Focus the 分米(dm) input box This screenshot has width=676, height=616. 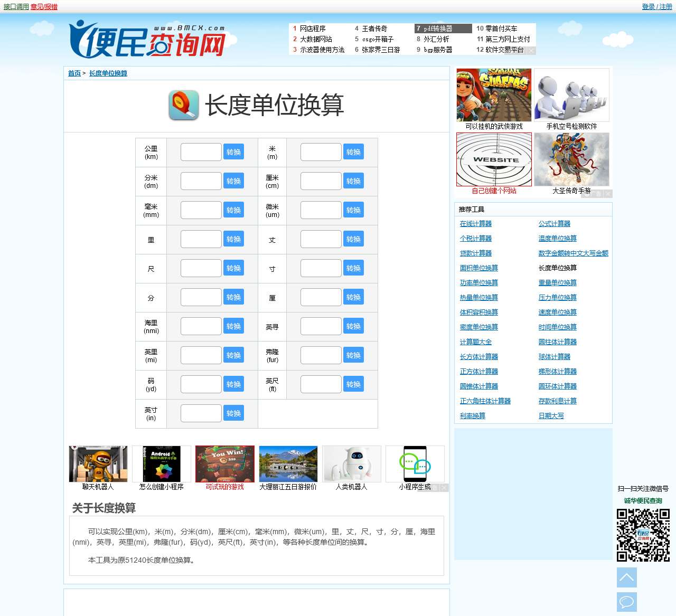click(x=201, y=181)
